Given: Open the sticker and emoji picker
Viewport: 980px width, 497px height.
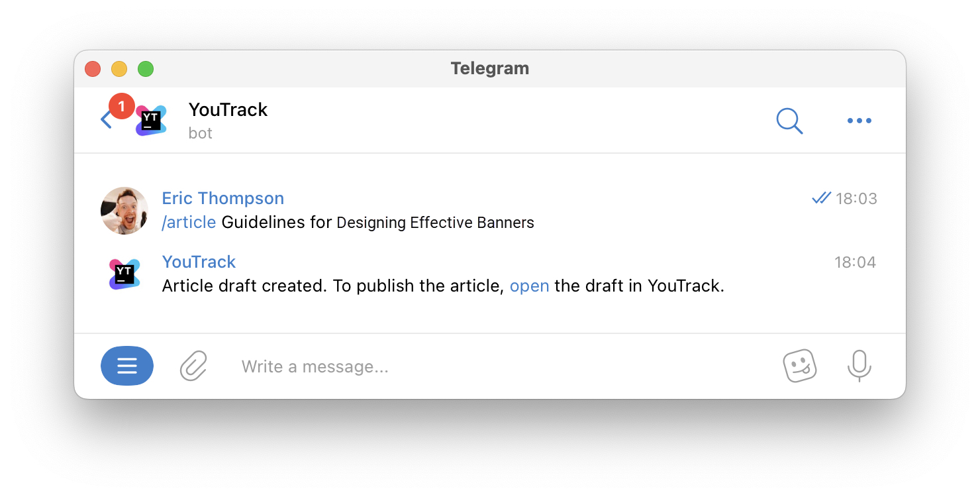Looking at the screenshot, I should pos(800,365).
